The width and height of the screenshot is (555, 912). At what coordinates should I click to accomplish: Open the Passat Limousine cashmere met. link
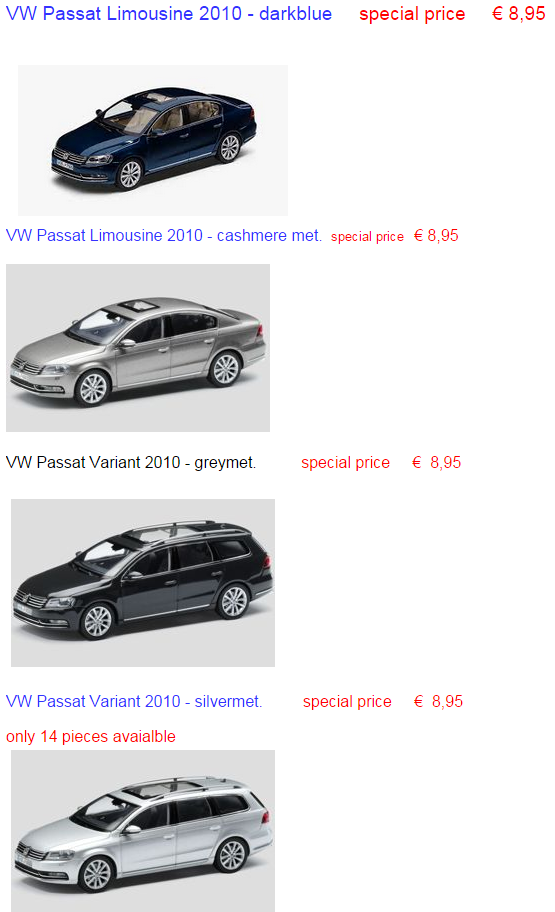pyautogui.click(x=163, y=236)
